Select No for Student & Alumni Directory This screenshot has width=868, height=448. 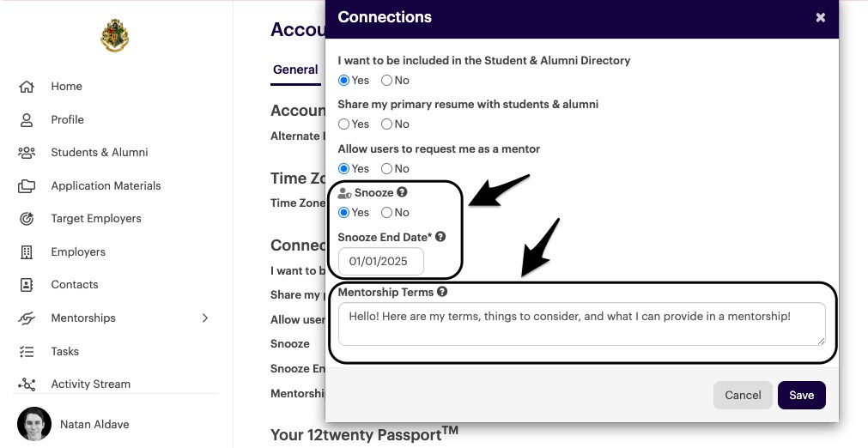[x=387, y=81]
